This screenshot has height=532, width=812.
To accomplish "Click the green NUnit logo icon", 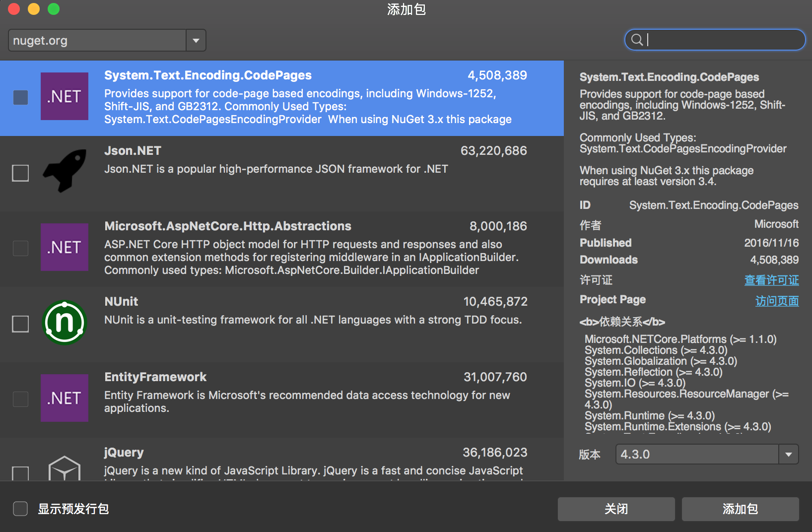I will coord(65,323).
